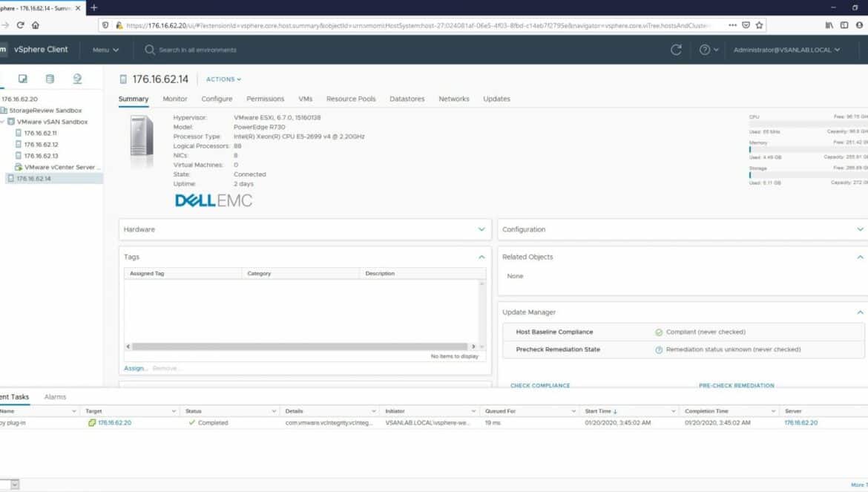
Task: Switch to VMs and Templates navigator view
Action: pyautogui.click(x=23, y=79)
